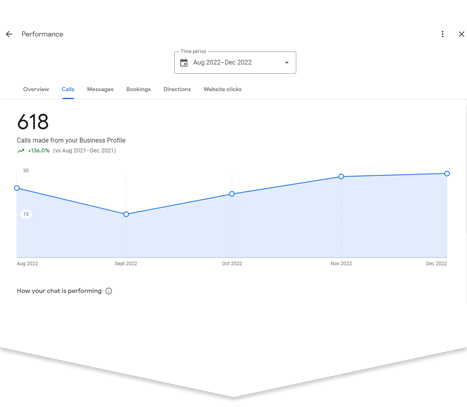Click the green trend arrow icon near +136.0%
This screenshot has height=407, width=467.
pyautogui.click(x=21, y=151)
